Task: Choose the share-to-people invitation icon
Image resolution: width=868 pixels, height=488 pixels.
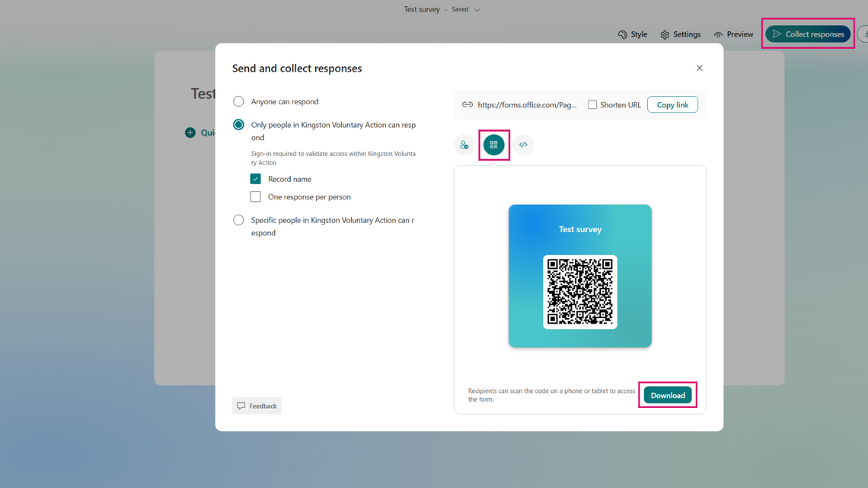Action: pyautogui.click(x=464, y=145)
